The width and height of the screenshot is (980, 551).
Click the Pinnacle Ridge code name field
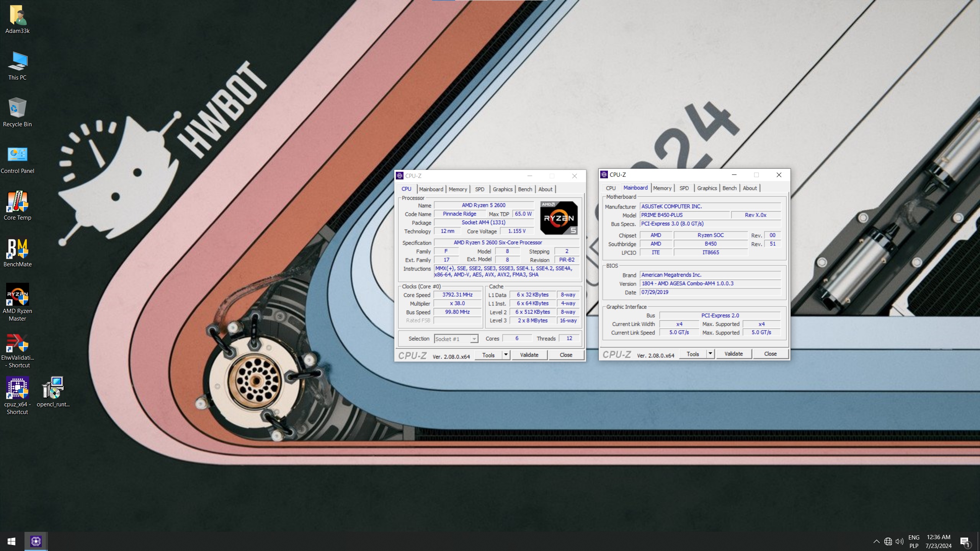(459, 214)
